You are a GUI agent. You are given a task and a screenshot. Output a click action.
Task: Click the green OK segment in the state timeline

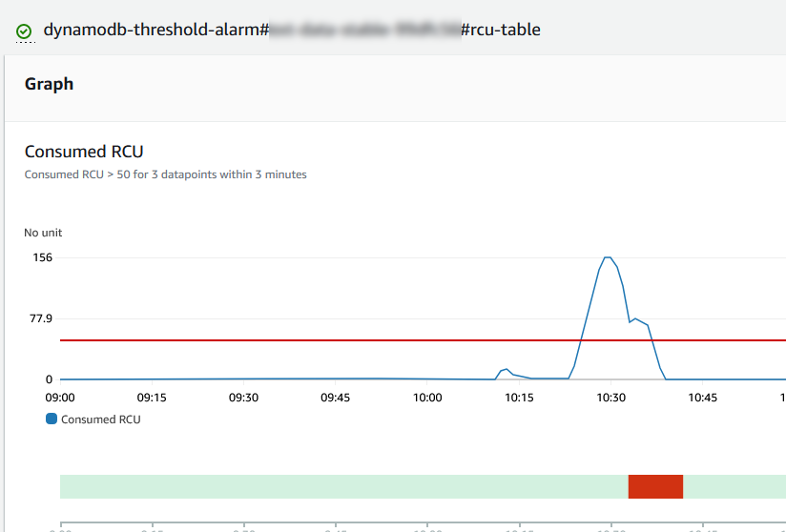click(x=343, y=486)
